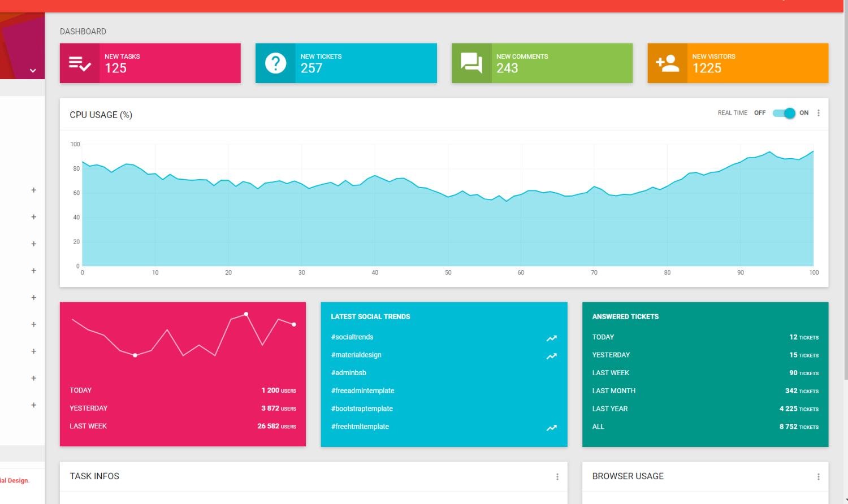Click the New Visitors add-person icon
The width and height of the screenshot is (848, 504).
(667, 63)
